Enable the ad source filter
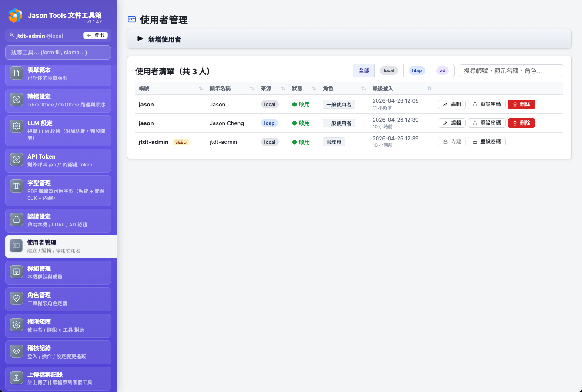The image size is (582, 392). pos(442,70)
